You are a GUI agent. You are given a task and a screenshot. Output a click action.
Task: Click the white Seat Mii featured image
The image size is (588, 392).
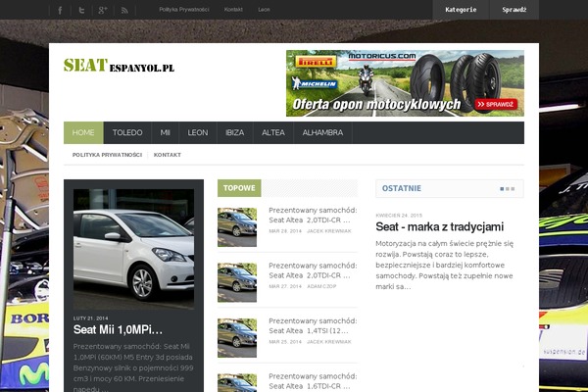tap(133, 249)
